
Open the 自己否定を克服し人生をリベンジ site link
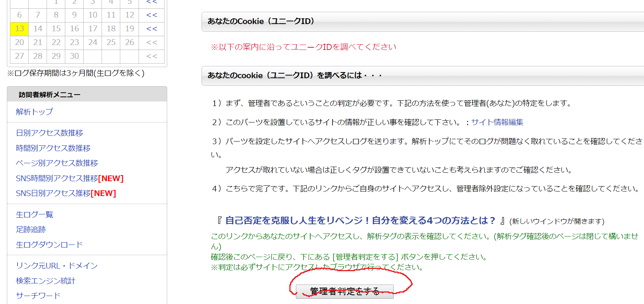point(360,220)
